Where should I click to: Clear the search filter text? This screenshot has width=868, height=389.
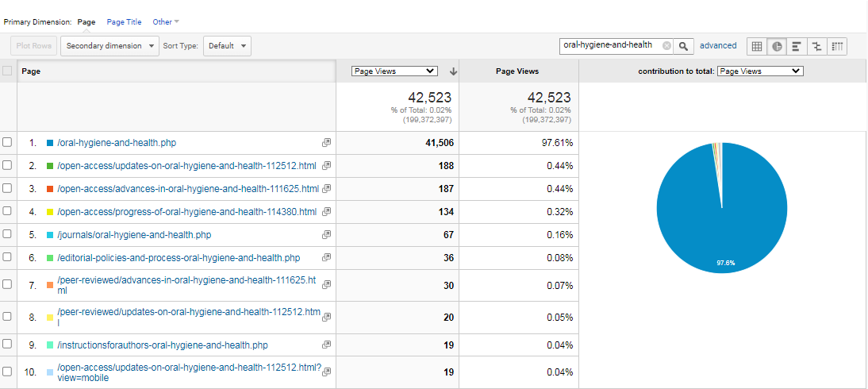[x=666, y=46]
